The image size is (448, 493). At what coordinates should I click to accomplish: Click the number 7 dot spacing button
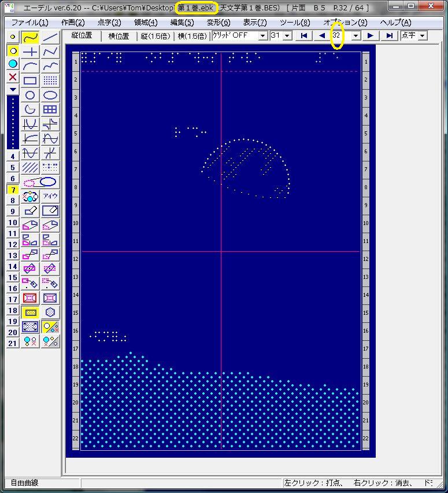click(x=13, y=190)
